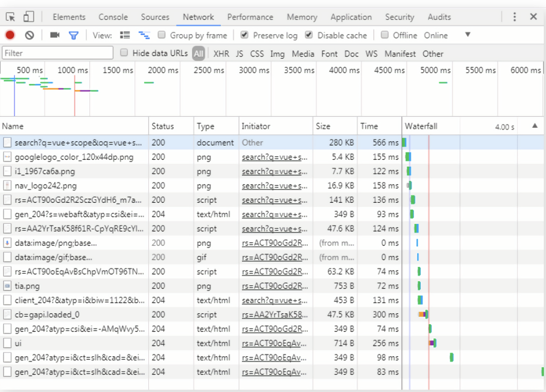This screenshot has width=546, height=392.
Task: Filter requests by Doc
Action: pos(351,54)
